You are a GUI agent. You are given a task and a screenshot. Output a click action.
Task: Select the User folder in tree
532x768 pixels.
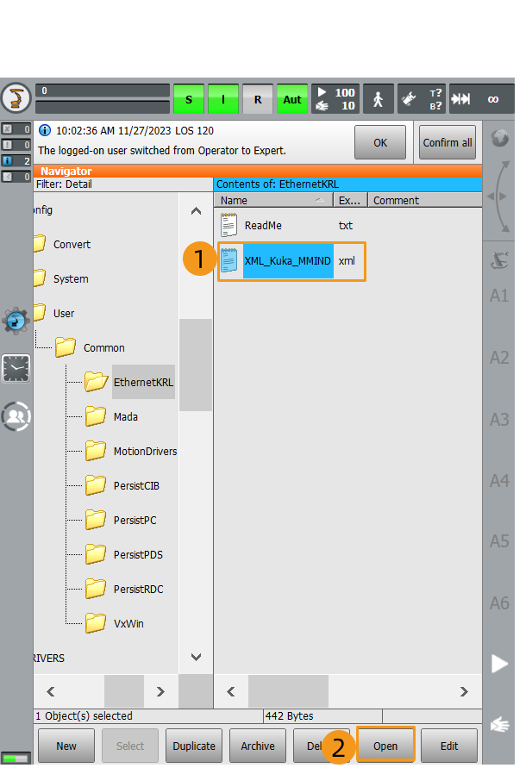tap(64, 314)
